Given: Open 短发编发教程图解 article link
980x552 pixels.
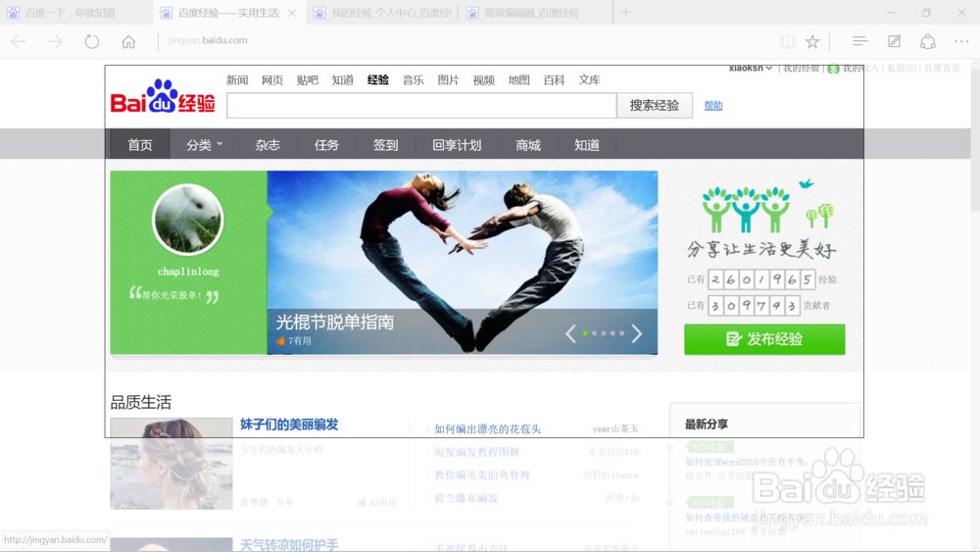Looking at the screenshot, I should (x=477, y=452).
